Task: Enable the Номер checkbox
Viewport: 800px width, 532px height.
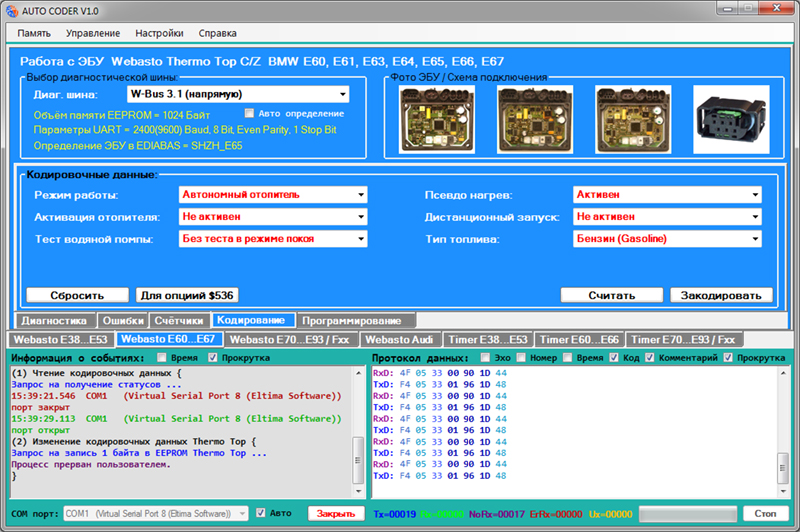Action: click(x=521, y=358)
